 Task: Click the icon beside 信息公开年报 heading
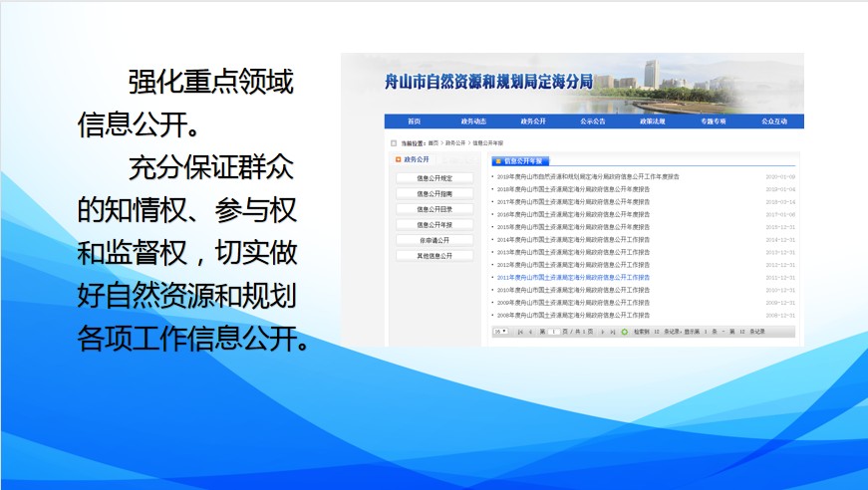click(498, 160)
